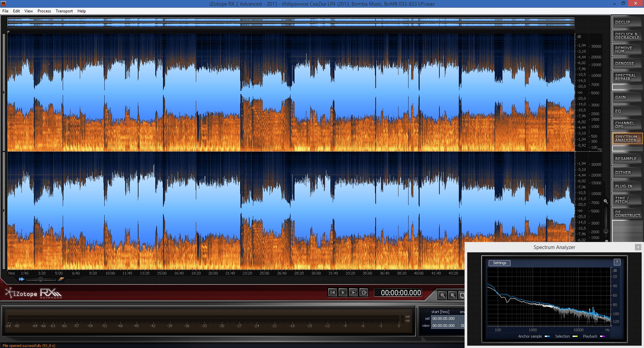Click the Anchor sample color swatch
This screenshot has height=348, width=644.
point(547,336)
